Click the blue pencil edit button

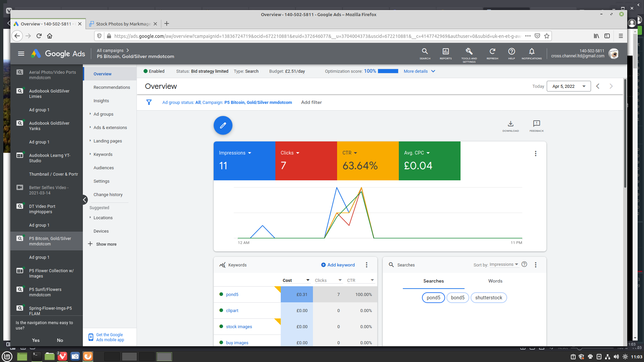[x=223, y=125]
